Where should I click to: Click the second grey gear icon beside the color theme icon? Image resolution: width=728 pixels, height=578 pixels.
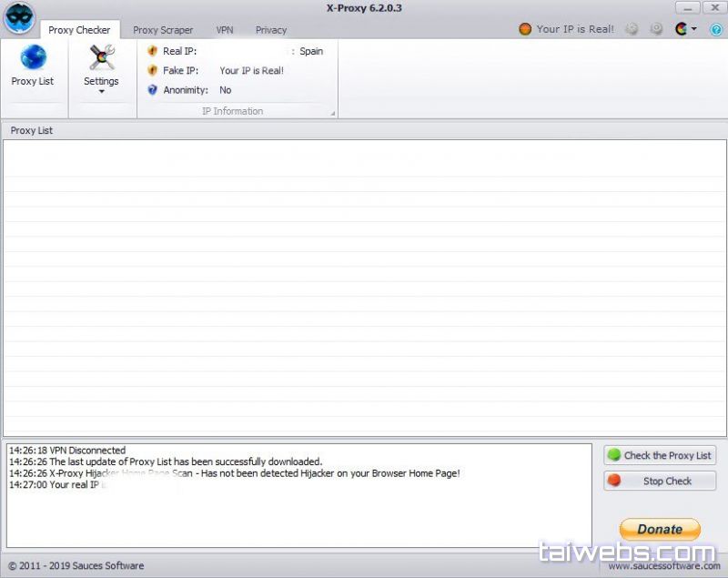[x=656, y=29]
